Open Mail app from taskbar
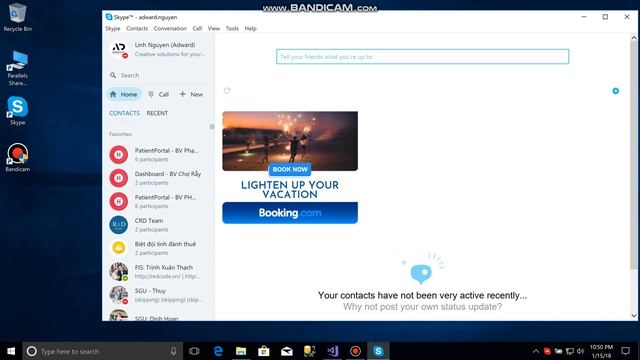Viewport: 640px width, 360px height. tap(287, 351)
